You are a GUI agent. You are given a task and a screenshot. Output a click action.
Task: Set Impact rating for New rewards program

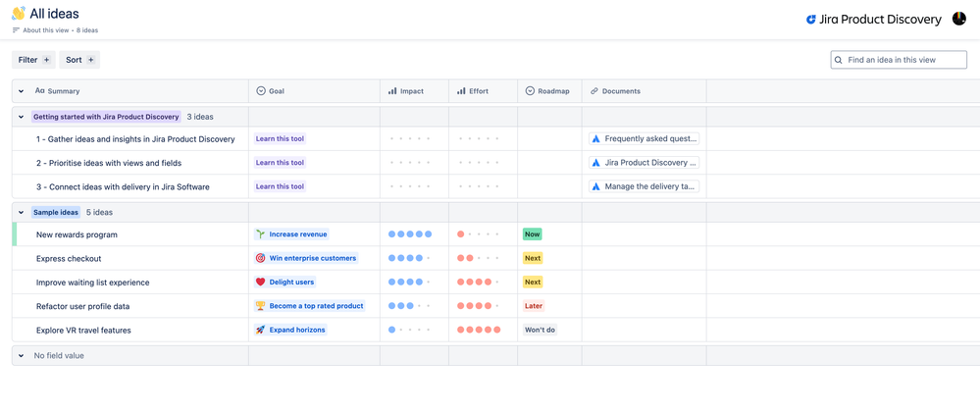tap(410, 234)
